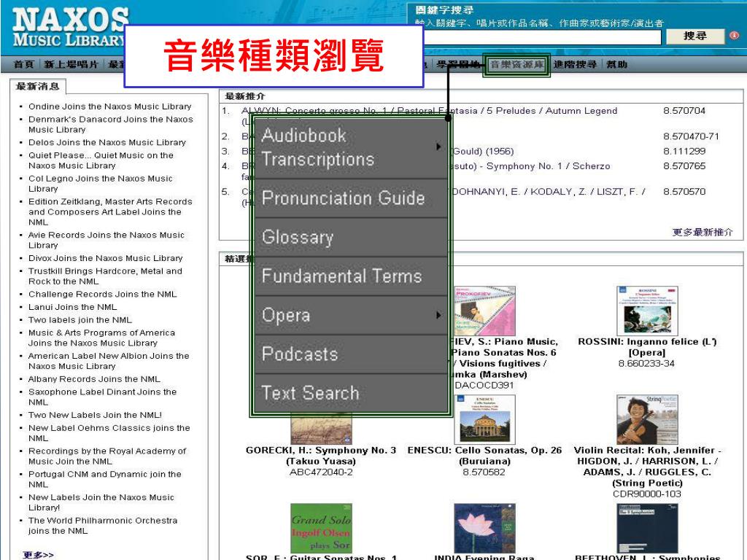The width and height of the screenshot is (747, 560).
Task: Select Fundamental Terms menu entry
Action: tap(351, 276)
